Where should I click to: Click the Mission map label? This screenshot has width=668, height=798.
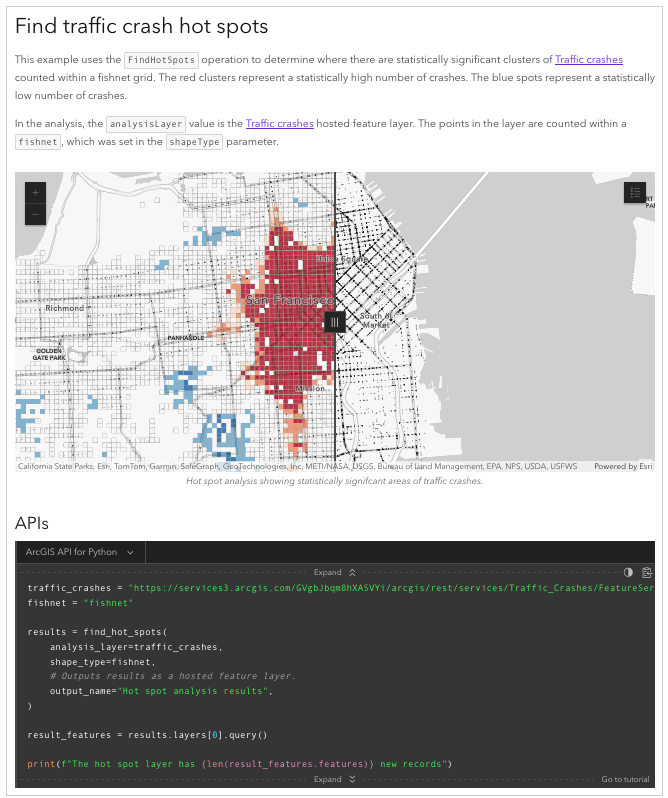(310, 388)
